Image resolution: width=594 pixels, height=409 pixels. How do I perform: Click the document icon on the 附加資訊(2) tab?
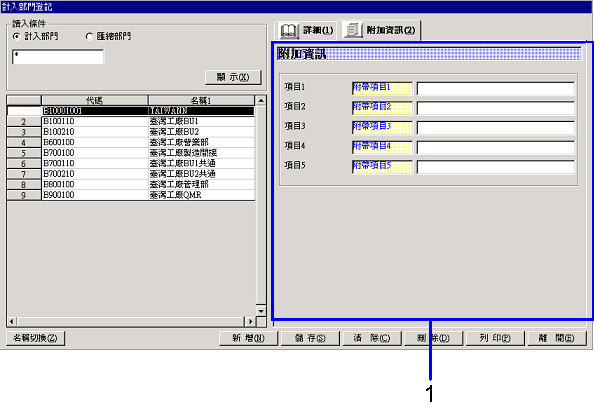353,30
